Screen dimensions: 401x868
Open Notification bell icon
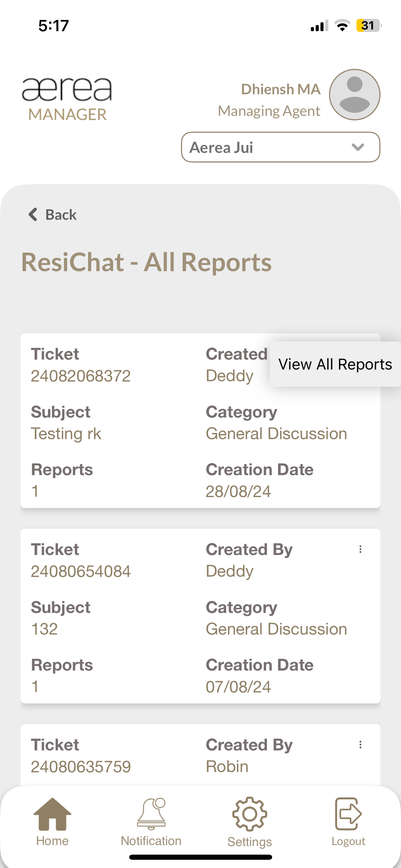coord(151,814)
